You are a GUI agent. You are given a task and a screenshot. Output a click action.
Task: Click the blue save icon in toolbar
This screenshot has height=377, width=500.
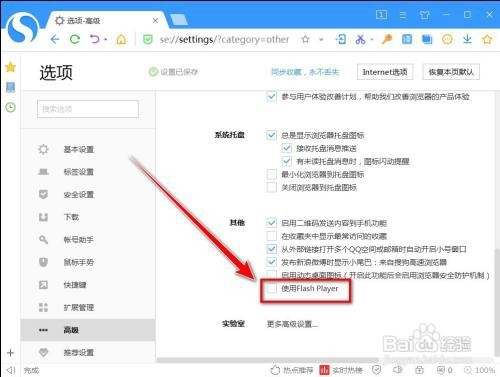tap(427, 40)
